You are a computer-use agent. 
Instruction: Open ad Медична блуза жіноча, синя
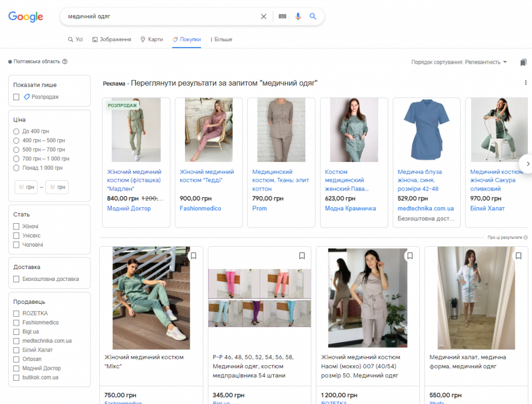(420, 180)
